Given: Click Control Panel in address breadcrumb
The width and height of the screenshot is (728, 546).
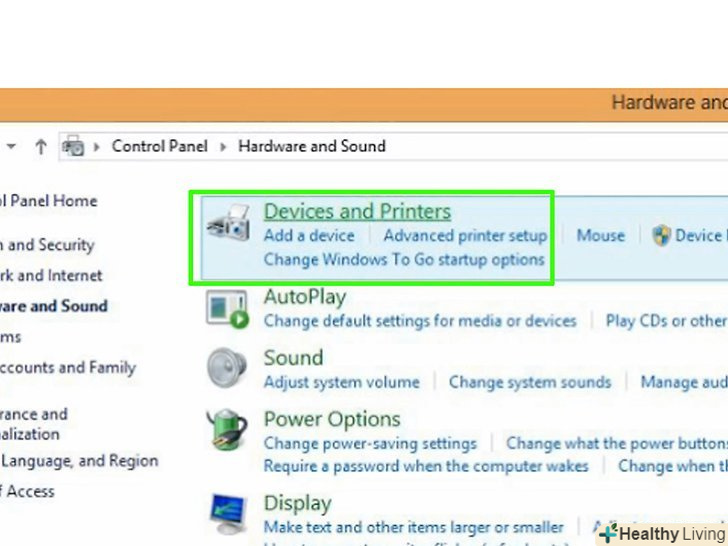Looking at the screenshot, I should 159,146.
